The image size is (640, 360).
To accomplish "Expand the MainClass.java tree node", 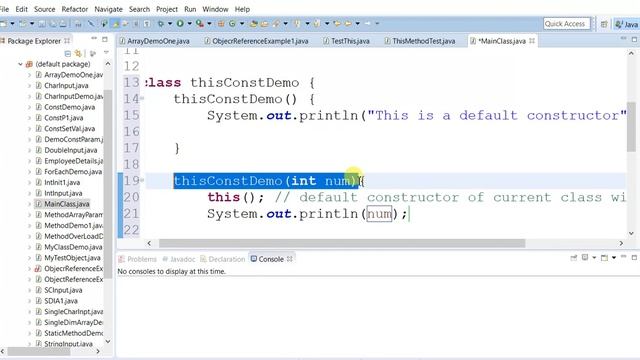I will (29, 204).
